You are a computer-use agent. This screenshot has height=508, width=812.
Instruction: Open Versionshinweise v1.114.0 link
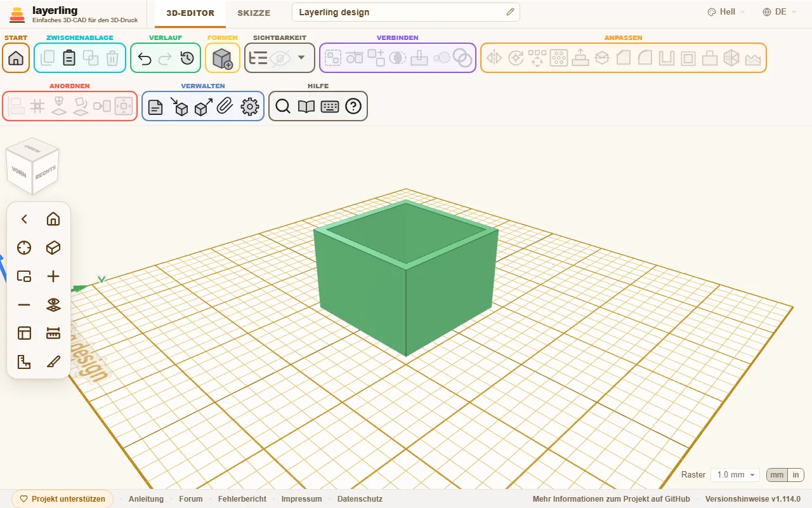[753, 499]
